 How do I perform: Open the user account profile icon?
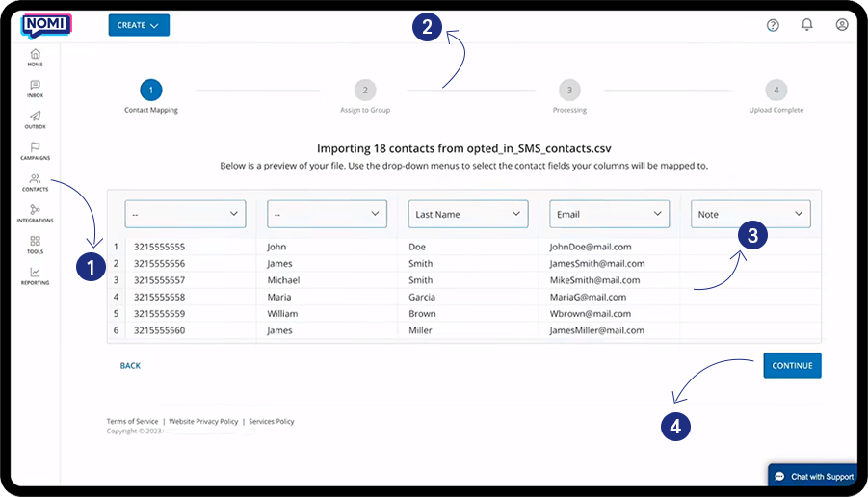[842, 25]
